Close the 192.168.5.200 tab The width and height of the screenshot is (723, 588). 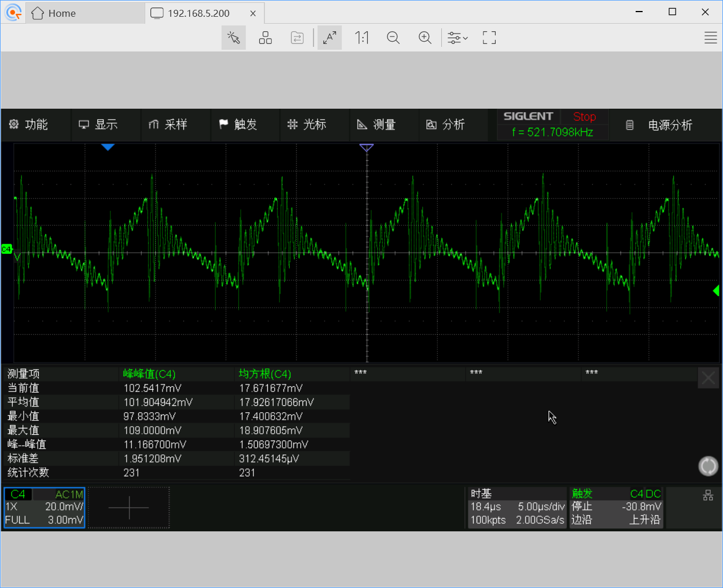[253, 13]
